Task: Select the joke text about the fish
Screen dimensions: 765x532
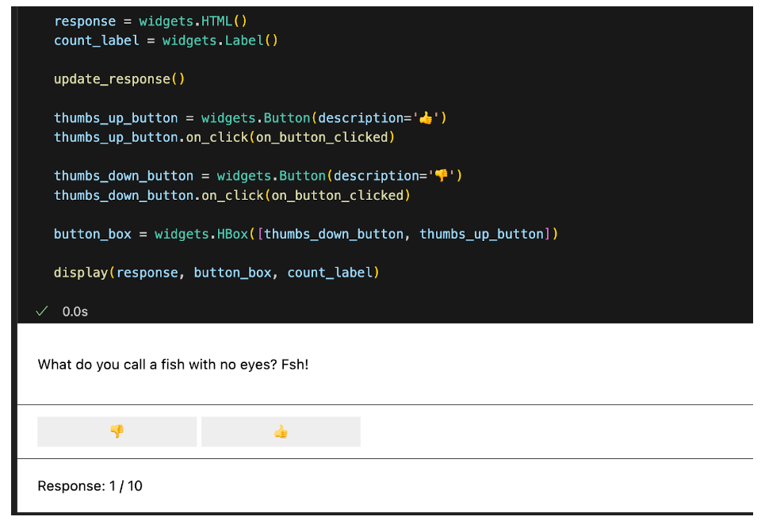Action: pyautogui.click(x=173, y=365)
